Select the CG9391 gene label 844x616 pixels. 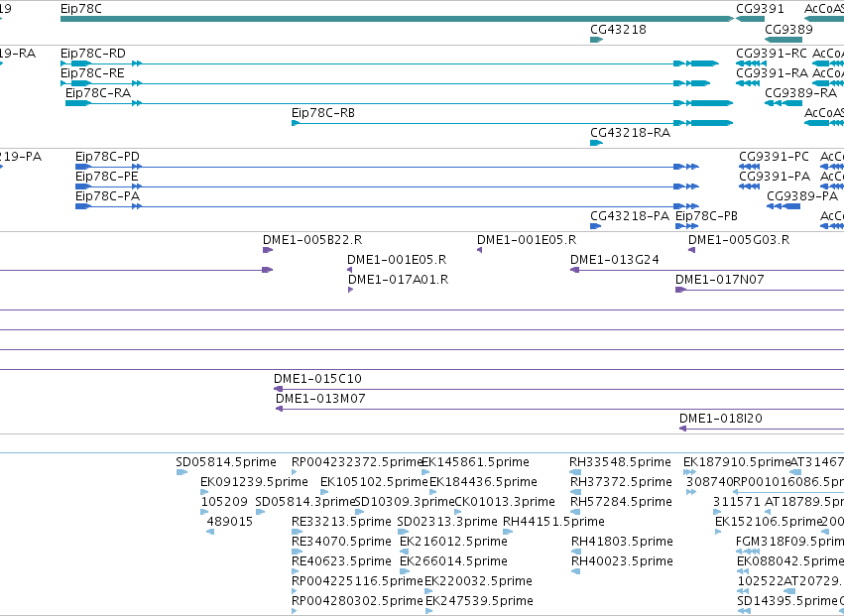click(760, 9)
